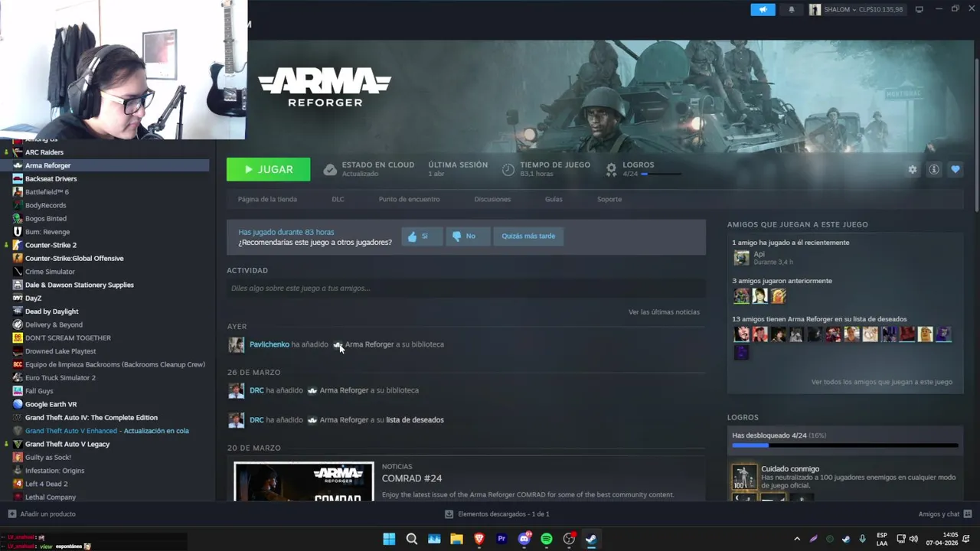
Task: Open Amigos y chat panel
Action: pyautogui.click(x=945, y=514)
